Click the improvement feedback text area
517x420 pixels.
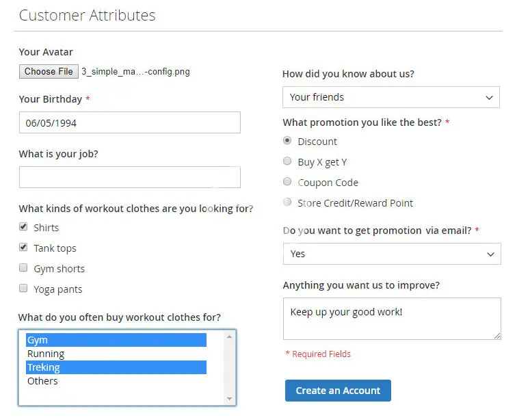[391, 318]
